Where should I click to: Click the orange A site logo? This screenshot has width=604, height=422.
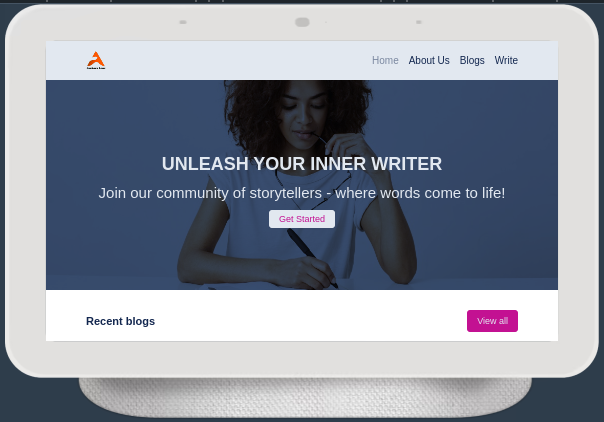[96, 60]
